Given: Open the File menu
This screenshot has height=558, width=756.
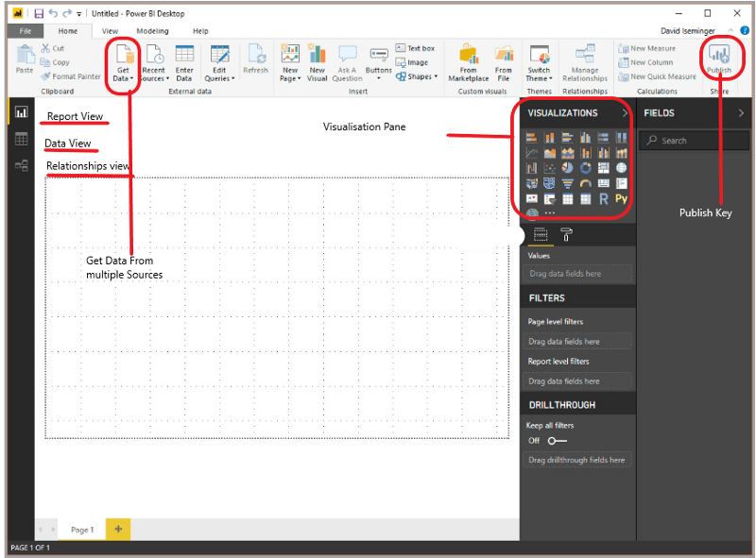Looking at the screenshot, I should pos(25,31).
